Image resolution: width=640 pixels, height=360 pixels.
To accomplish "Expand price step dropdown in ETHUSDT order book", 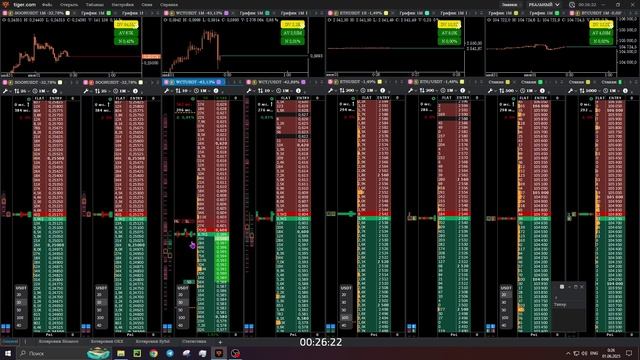I will 348,91.
